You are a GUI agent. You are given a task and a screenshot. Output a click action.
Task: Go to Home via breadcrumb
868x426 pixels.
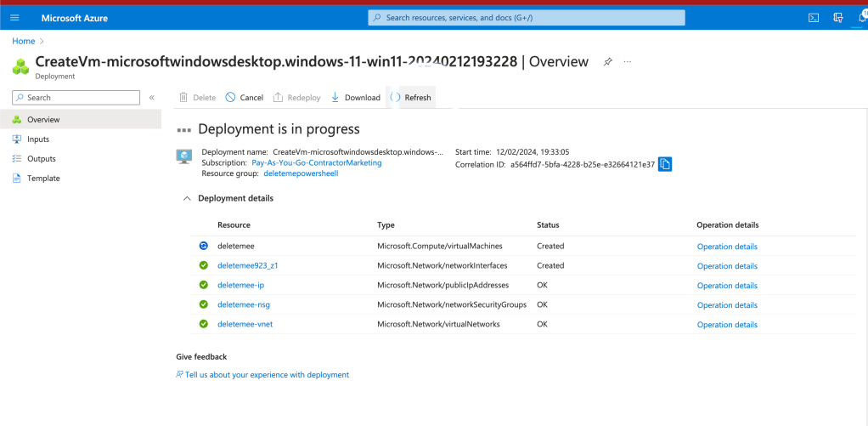click(23, 41)
